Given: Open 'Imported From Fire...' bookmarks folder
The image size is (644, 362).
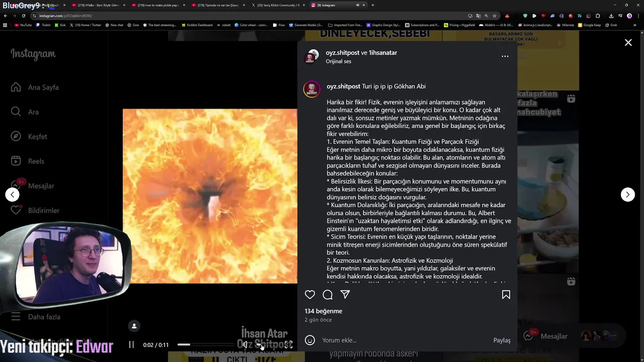Looking at the screenshot, I should pos(345,25).
